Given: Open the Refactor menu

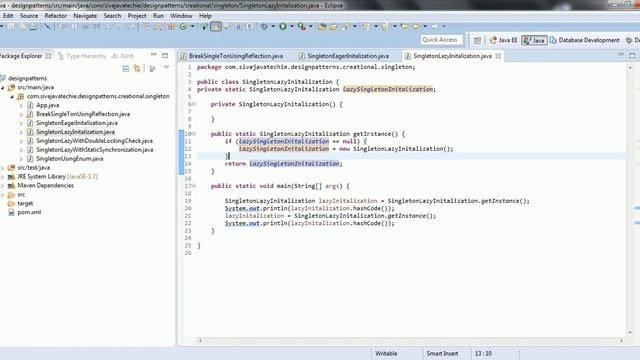Looking at the screenshot, I should [x=56, y=16].
